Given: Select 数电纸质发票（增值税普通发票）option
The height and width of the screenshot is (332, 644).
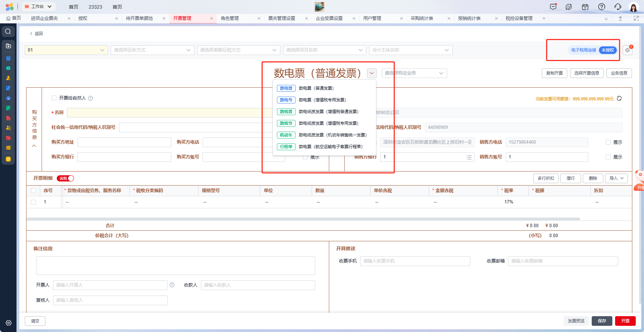Looking at the screenshot, I should click(324, 112).
